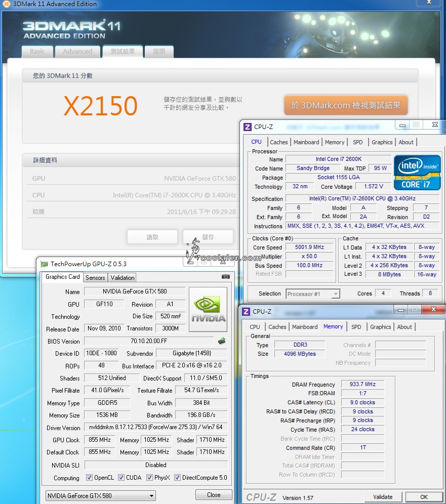Click the Validate button in CPU-Z
This screenshot has height=504, width=446.
[x=383, y=497]
